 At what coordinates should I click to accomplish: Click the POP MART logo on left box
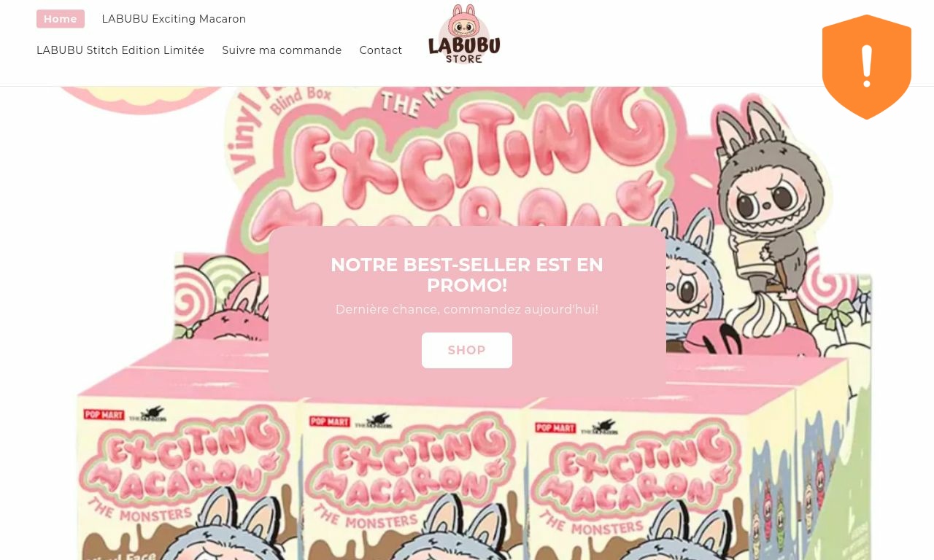[104, 414]
